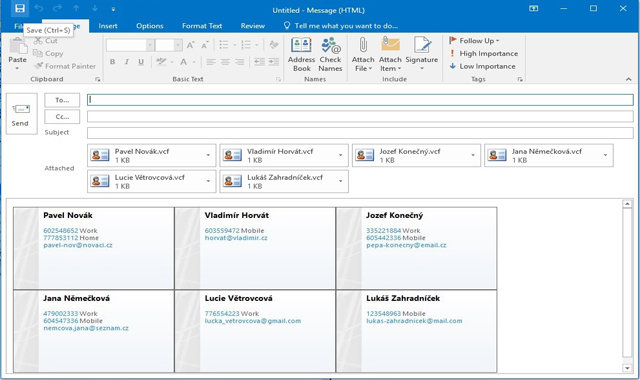Open dropdown for Lucie Větrovcová.vcf attachment
Screen dimensions: 640x380
click(208, 181)
